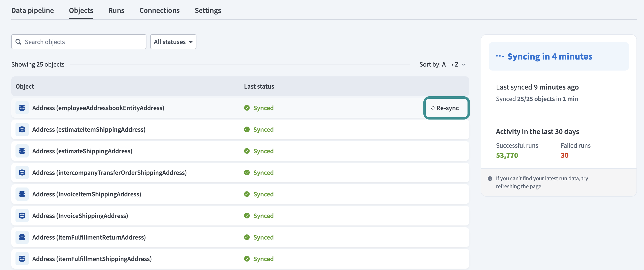Click database icon beside estimateItemShippingAddress

[22, 129]
